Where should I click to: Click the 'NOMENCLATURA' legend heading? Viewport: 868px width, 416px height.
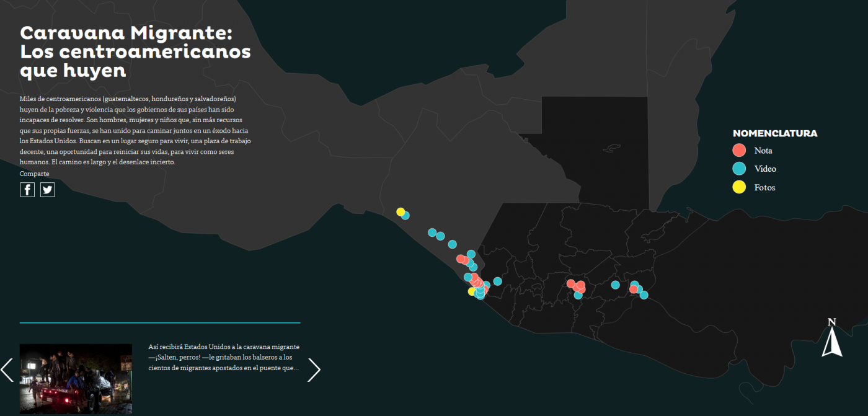[775, 133]
